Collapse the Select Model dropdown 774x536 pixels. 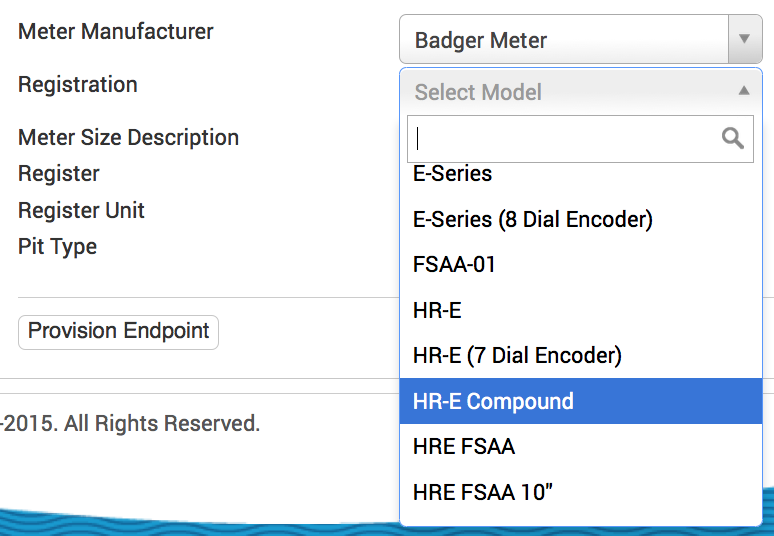coord(743,91)
